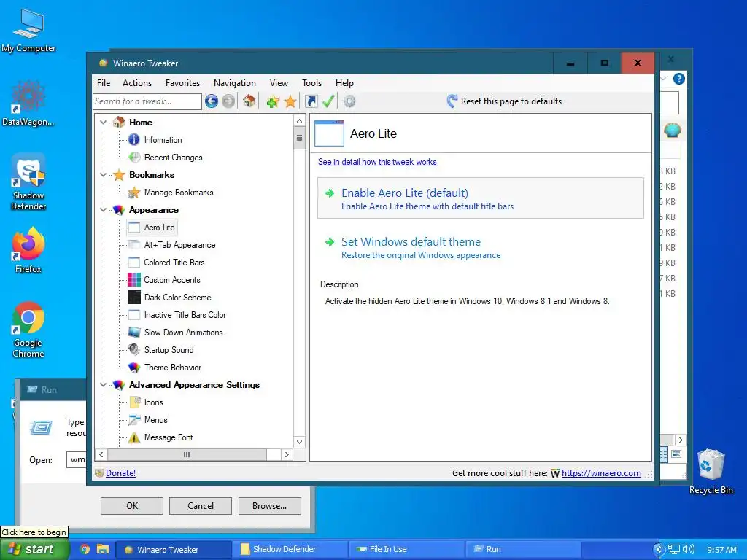
Task: Click Cancel in the Run dialog
Action: point(201,506)
